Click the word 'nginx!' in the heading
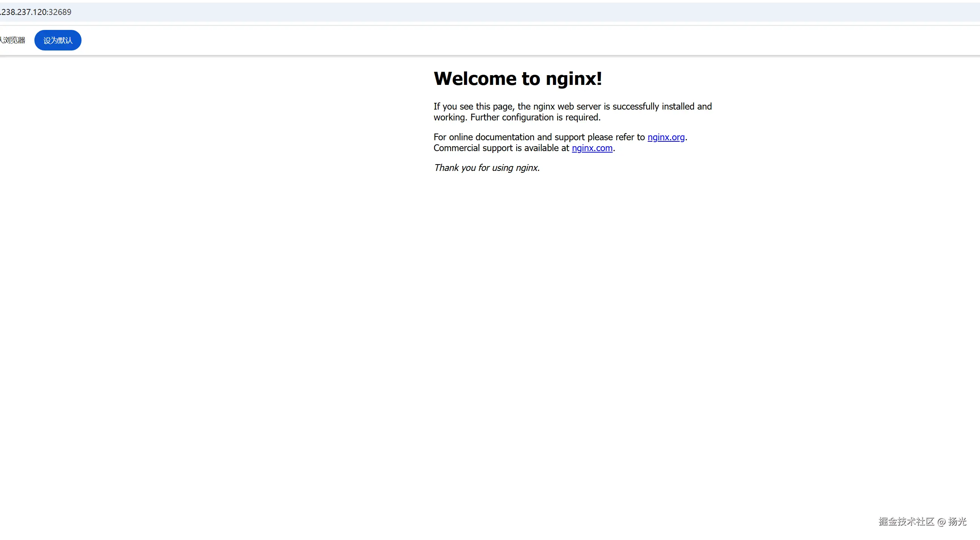Image resolution: width=980 pixels, height=540 pixels. [x=574, y=79]
